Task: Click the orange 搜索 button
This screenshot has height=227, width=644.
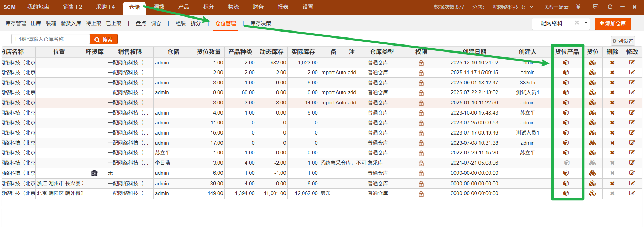Action: click(104, 39)
